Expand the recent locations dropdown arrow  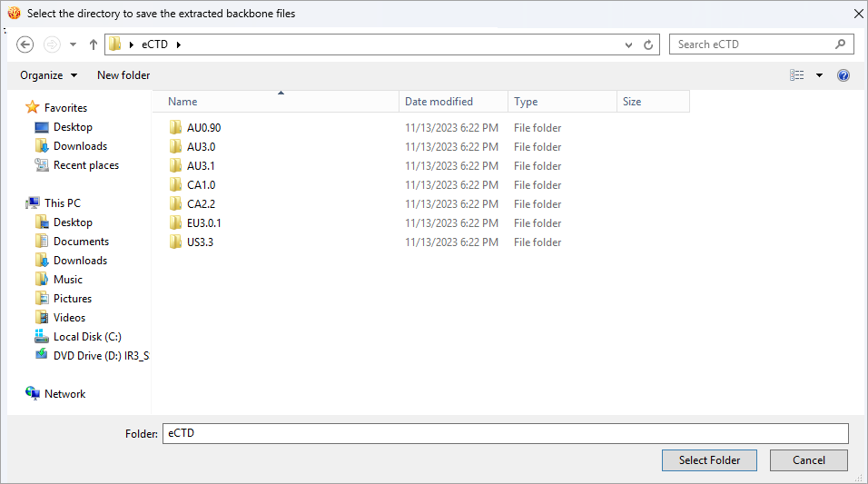73,44
